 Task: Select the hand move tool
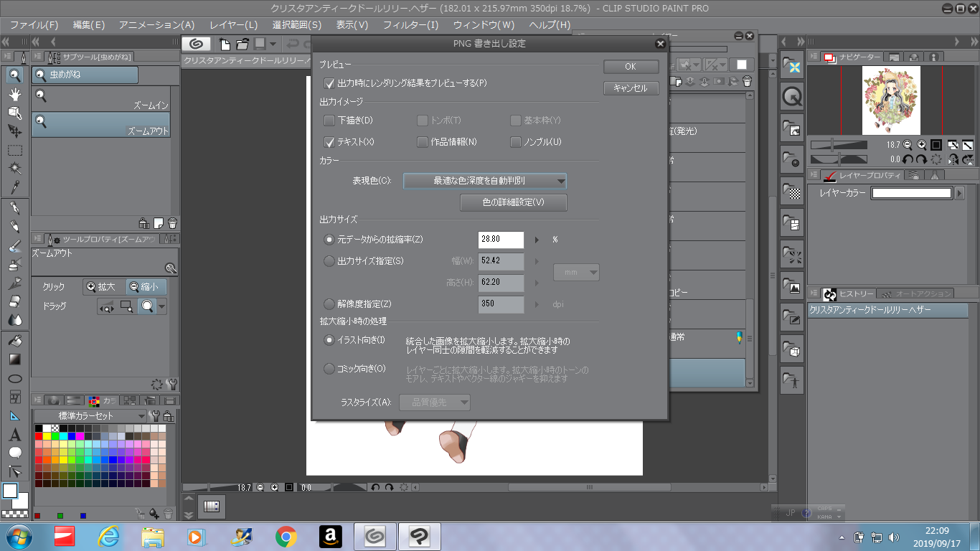click(14, 94)
